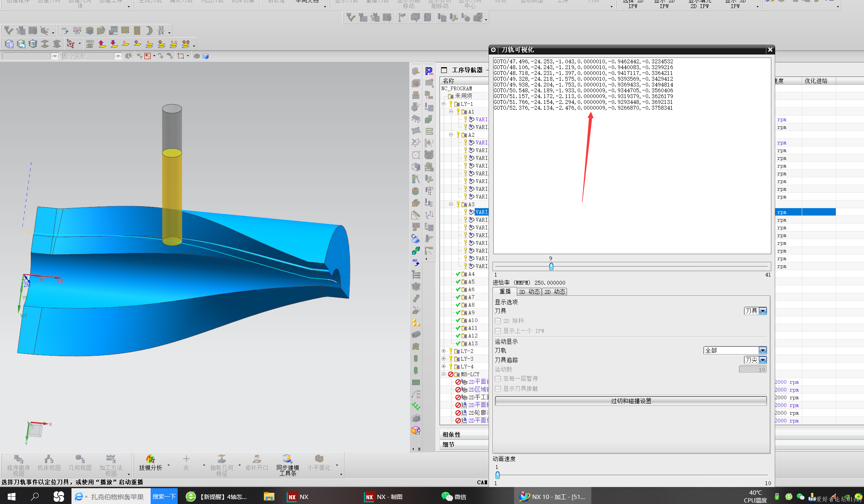Click the MFG layer toolbar icon

click(90, 44)
